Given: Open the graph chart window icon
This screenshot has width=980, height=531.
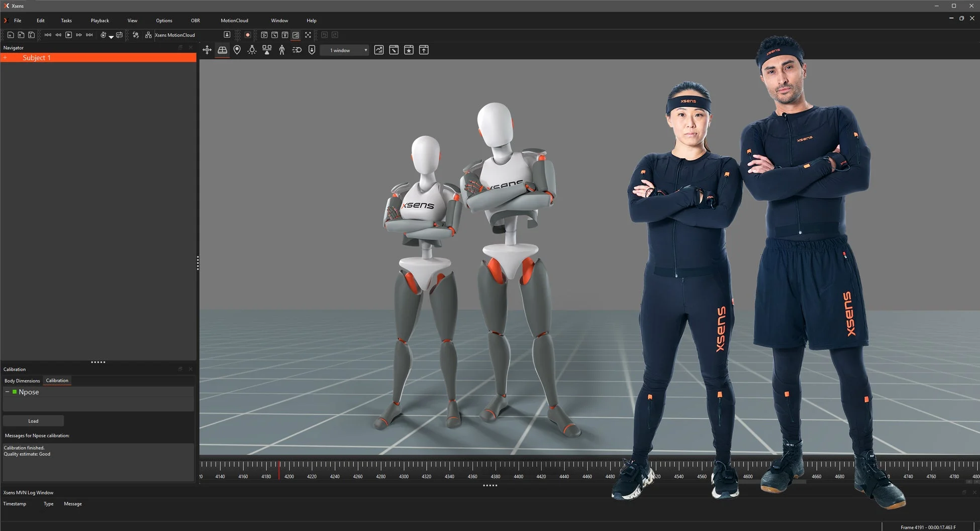Looking at the screenshot, I should click(x=379, y=50).
